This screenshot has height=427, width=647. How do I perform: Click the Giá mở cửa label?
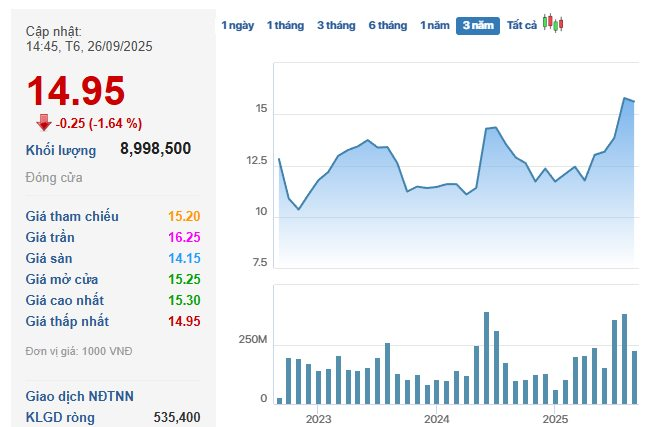pyautogui.click(x=67, y=279)
